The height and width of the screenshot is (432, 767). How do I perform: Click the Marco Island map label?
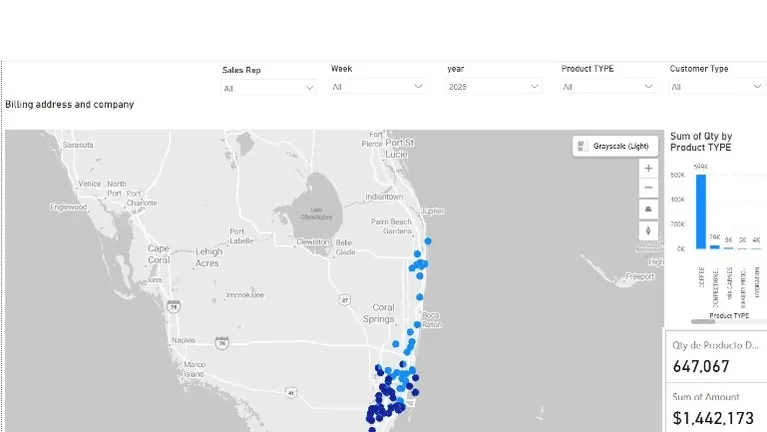point(194,369)
